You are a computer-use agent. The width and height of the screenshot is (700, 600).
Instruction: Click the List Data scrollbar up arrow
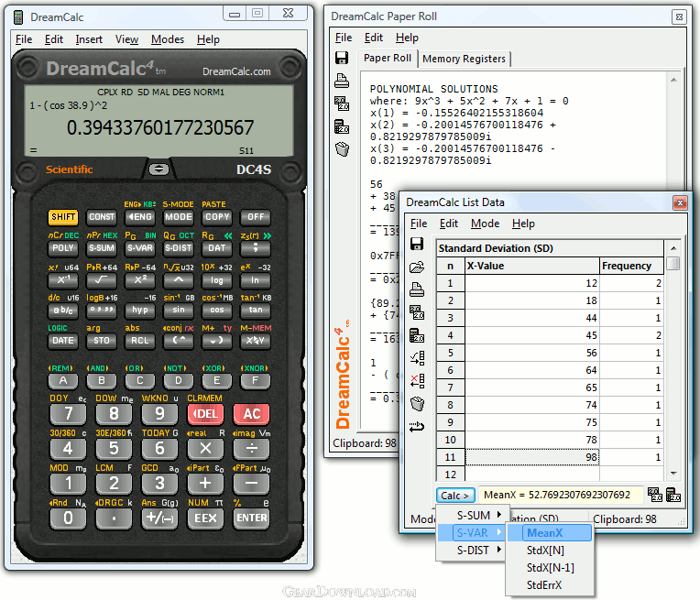[x=673, y=248]
